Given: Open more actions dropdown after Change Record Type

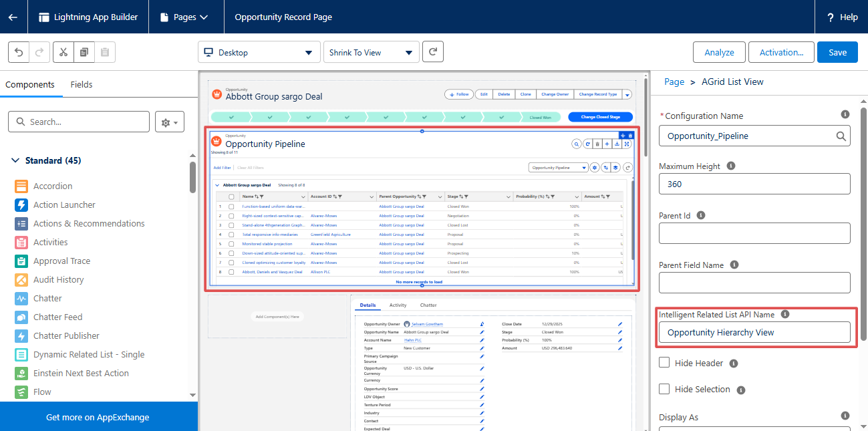Looking at the screenshot, I should (x=627, y=94).
